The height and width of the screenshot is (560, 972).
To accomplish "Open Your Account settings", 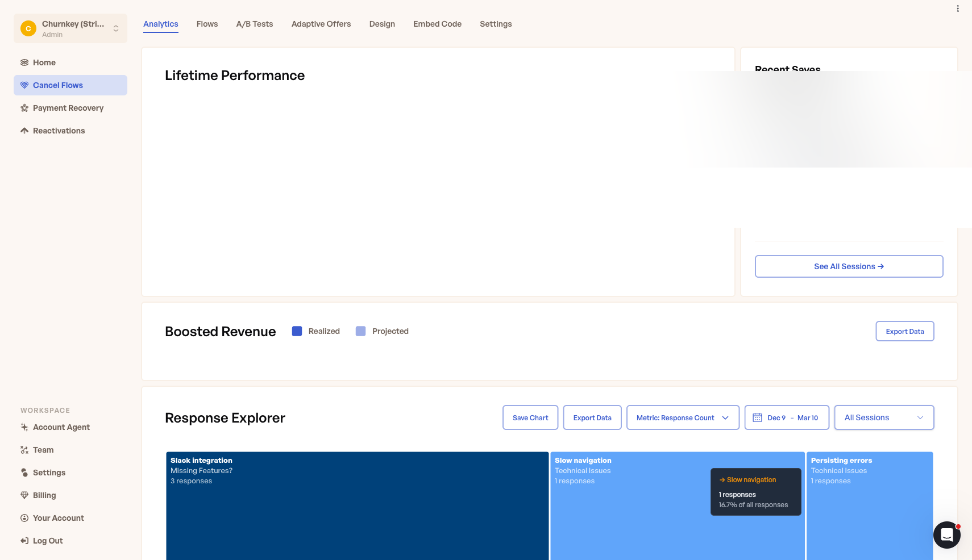I will click(59, 518).
